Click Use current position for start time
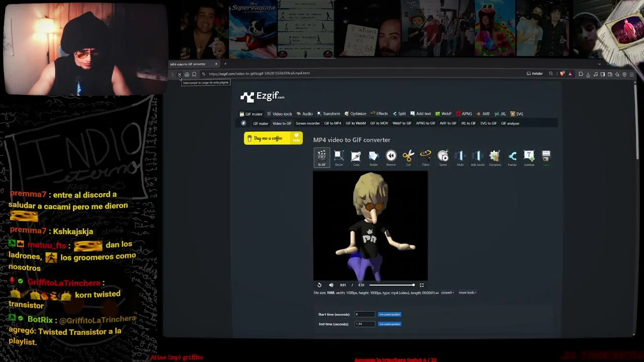This screenshot has width=644, height=362. (389, 314)
